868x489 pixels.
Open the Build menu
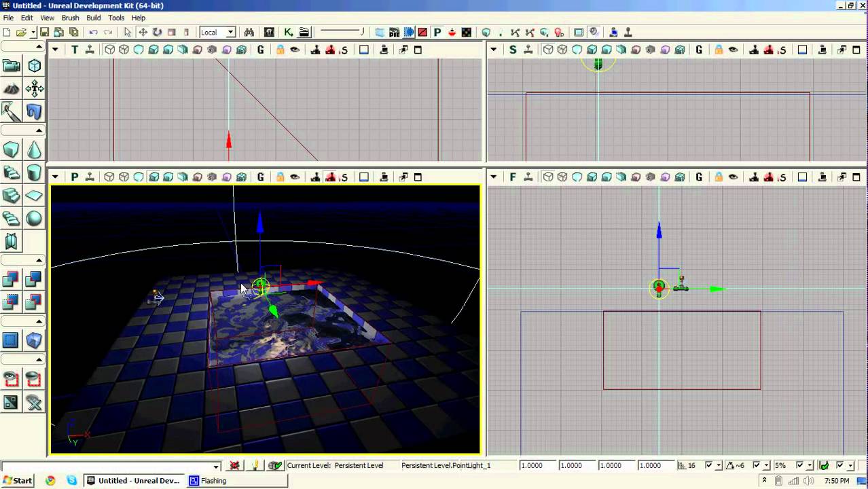tap(94, 18)
